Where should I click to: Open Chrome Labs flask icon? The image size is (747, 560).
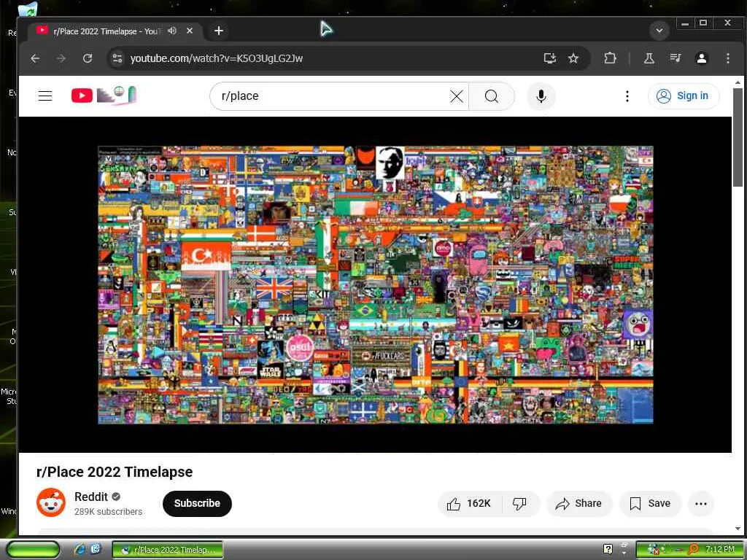click(649, 58)
